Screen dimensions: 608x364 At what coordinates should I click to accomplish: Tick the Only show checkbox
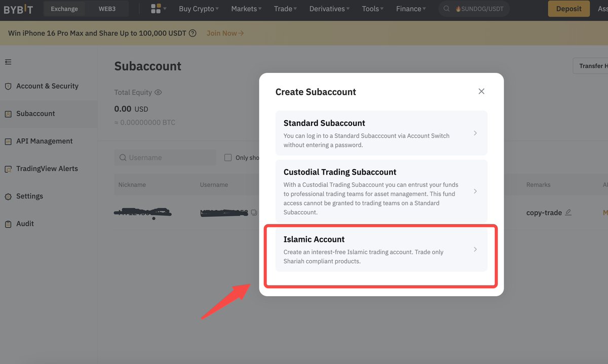point(228,157)
